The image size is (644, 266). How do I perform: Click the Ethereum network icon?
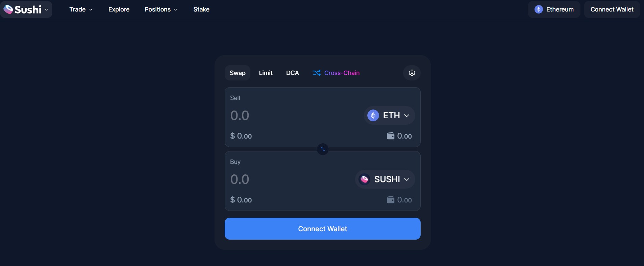(x=539, y=9)
